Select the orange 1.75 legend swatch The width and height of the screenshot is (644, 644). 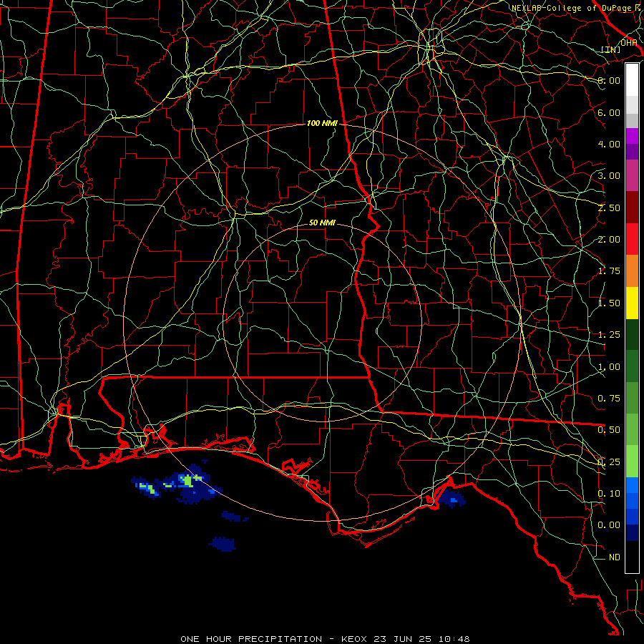[x=632, y=271]
